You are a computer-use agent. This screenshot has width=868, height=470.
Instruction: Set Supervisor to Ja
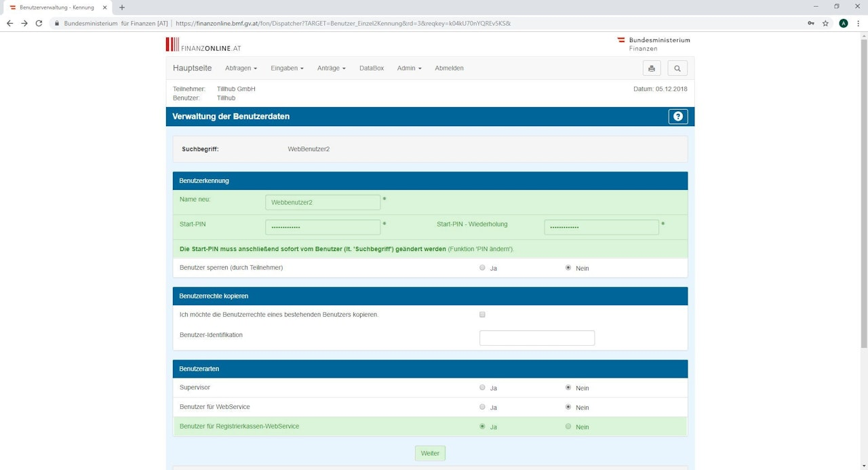[483, 388]
